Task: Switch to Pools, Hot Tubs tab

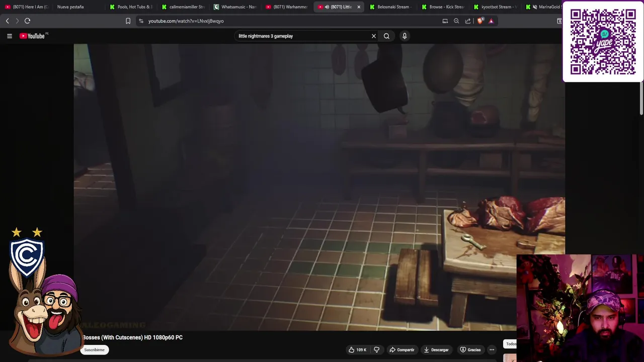Action: [131, 7]
